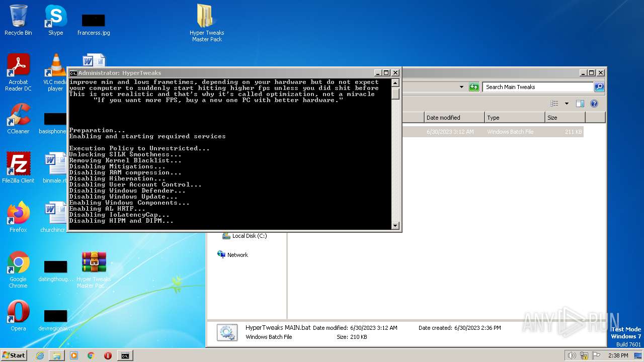Refresh the Explorer folder view

(x=474, y=87)
